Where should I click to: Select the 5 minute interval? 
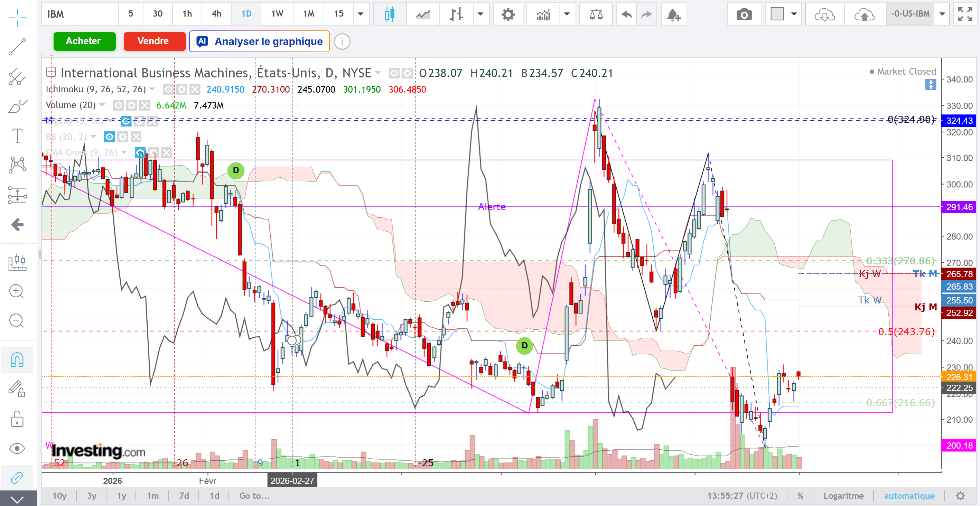(130, 15)
